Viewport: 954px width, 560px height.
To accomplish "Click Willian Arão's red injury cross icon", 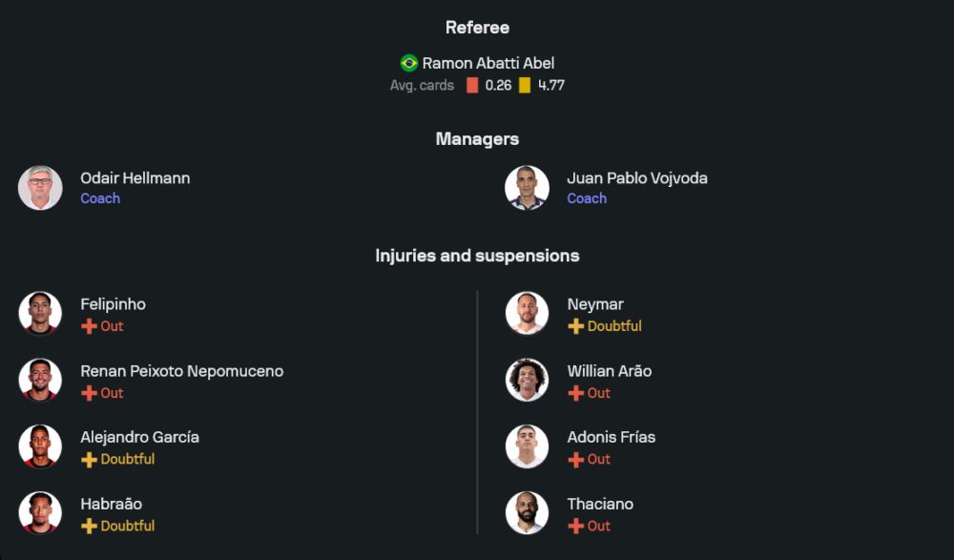I will [575, 393].
